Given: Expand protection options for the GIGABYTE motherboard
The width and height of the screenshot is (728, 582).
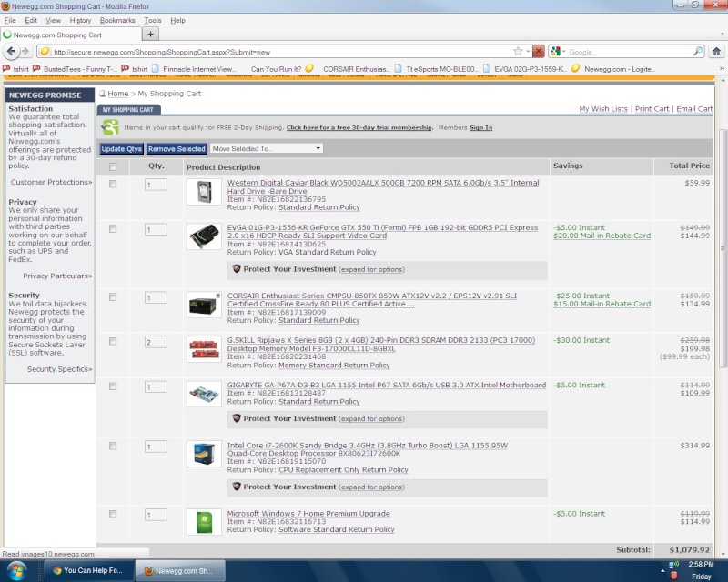Looking at the screenshot, I should (x=371, y=418).
